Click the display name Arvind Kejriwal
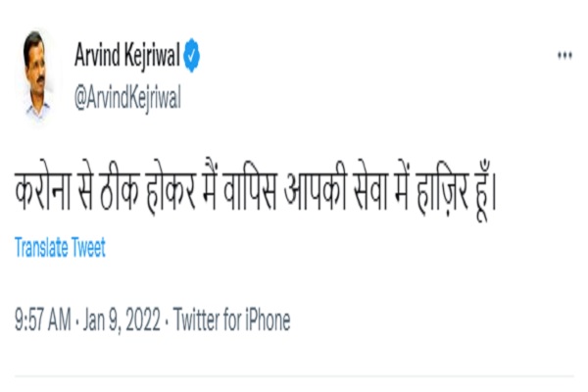This screenshot has width=588, height=392. click(x=126, y=57)
